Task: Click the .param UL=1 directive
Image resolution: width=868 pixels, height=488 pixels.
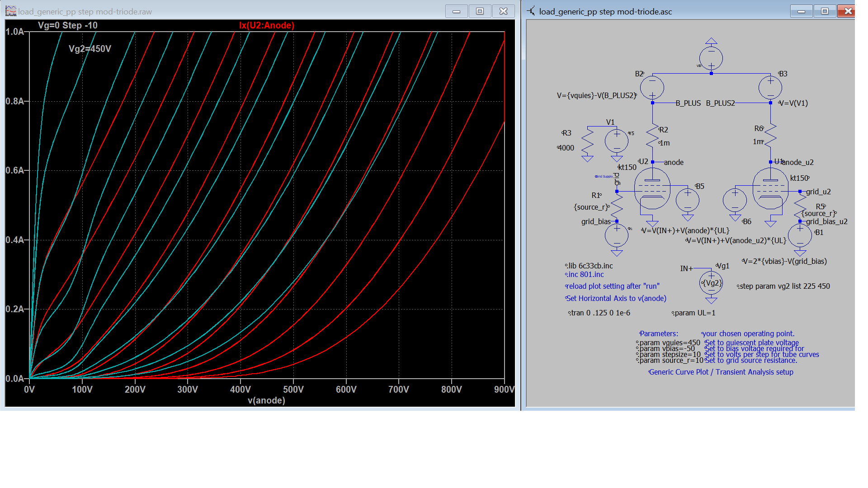Action: (693, 313)
